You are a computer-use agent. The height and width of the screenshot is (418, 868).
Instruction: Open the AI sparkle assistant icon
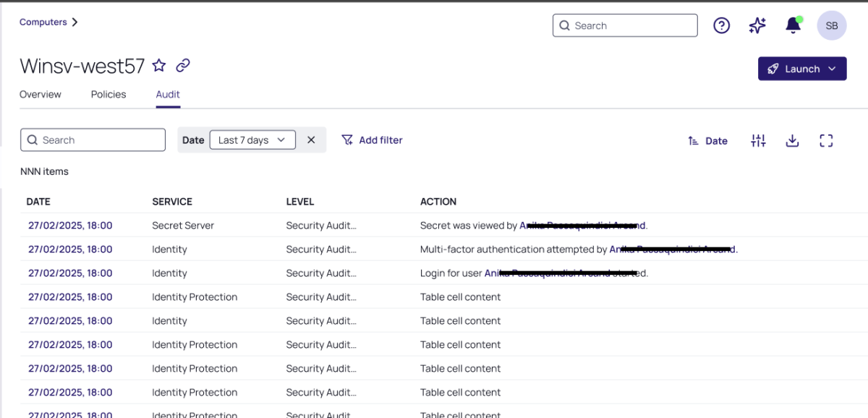coord(757,26)
